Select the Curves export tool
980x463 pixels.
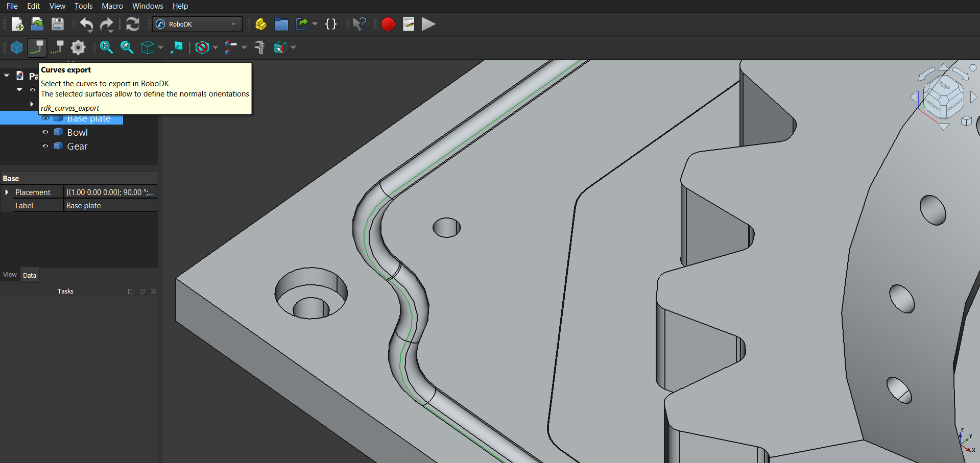coord(37,47)
